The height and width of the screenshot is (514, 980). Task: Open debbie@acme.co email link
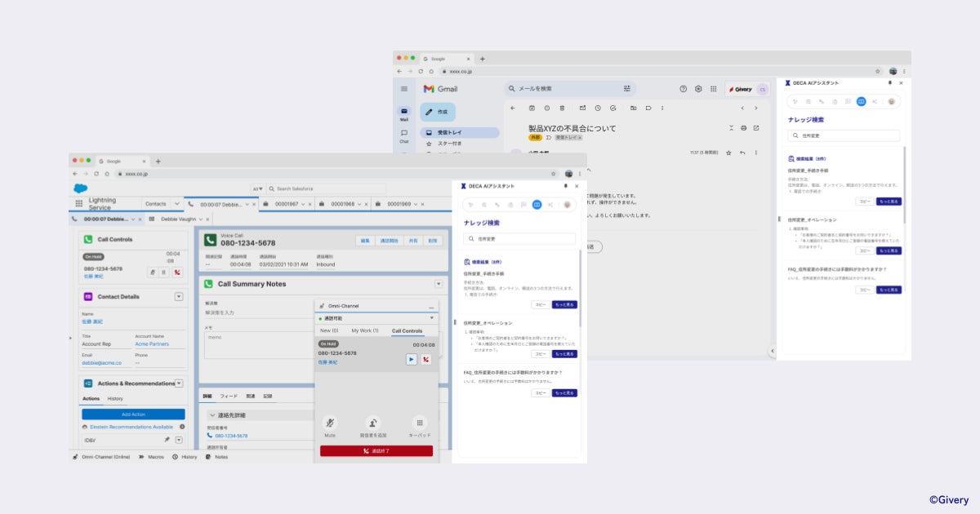coord(101,363)
